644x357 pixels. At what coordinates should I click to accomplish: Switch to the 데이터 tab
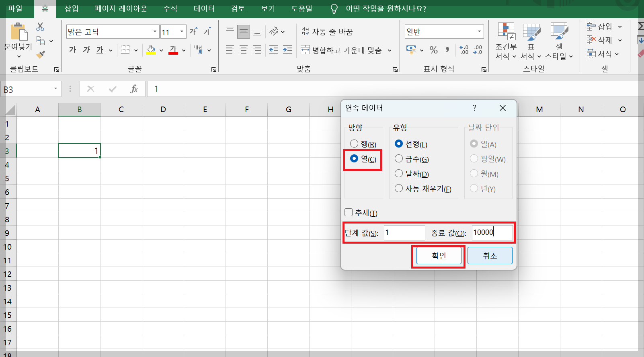(x=204, y=9)
